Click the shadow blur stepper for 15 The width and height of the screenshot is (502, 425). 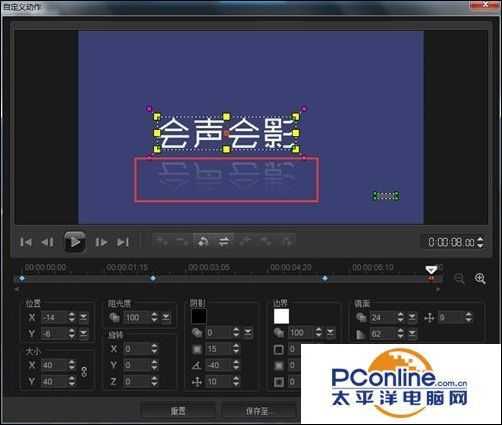pos(236,349)
